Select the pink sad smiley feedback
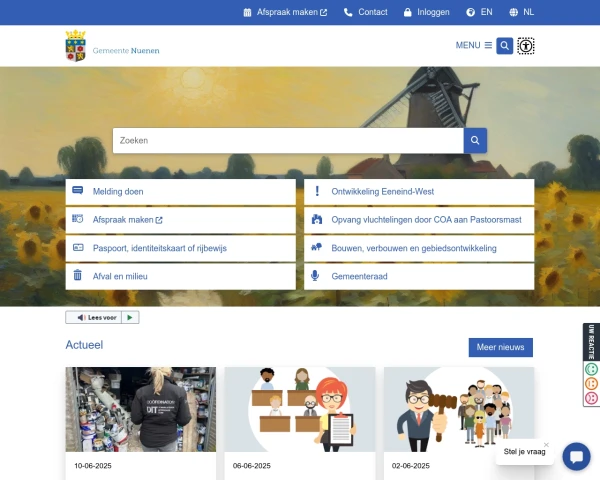Image resolution: width=600 pixels, height=480 pixels. click(592, 398)
